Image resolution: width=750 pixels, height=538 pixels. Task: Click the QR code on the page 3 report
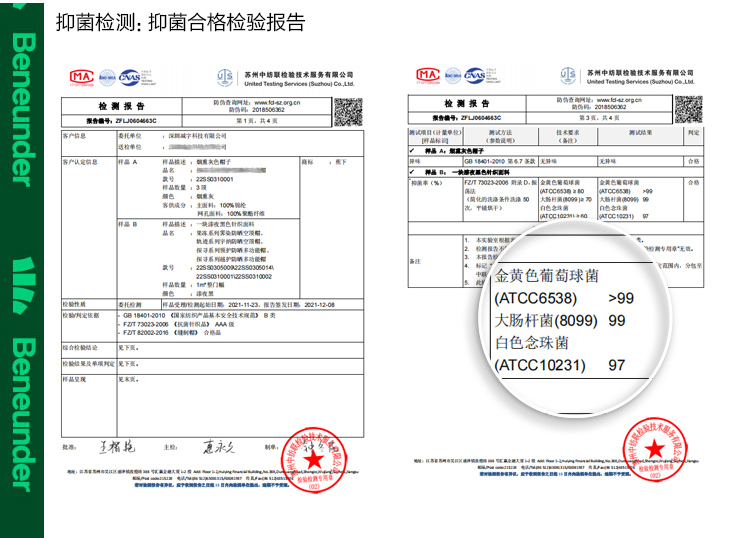point(688,109)
